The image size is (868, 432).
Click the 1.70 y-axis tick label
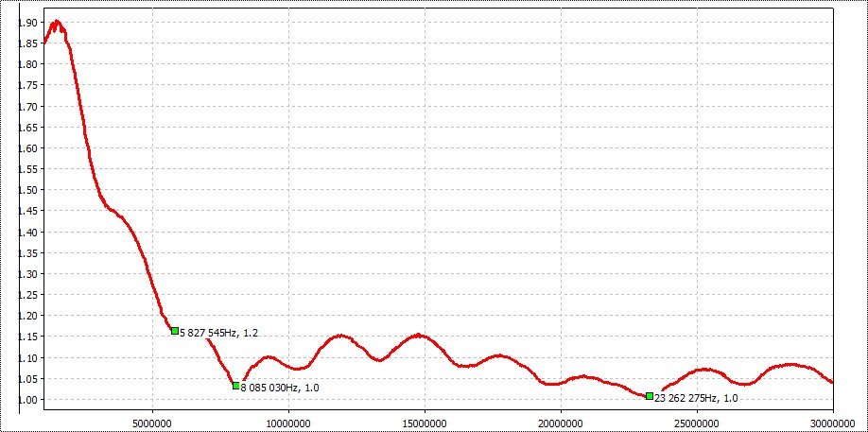pos(27,107)
